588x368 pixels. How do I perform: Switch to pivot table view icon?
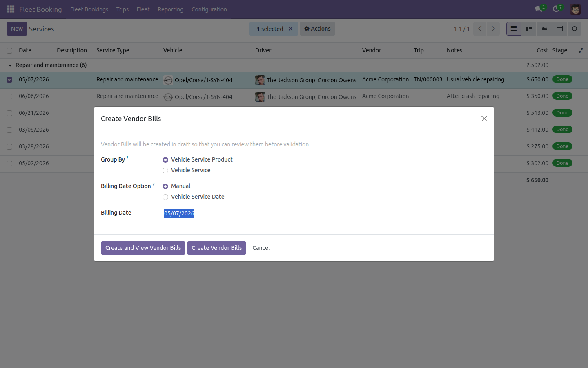[x=560, y=29]
